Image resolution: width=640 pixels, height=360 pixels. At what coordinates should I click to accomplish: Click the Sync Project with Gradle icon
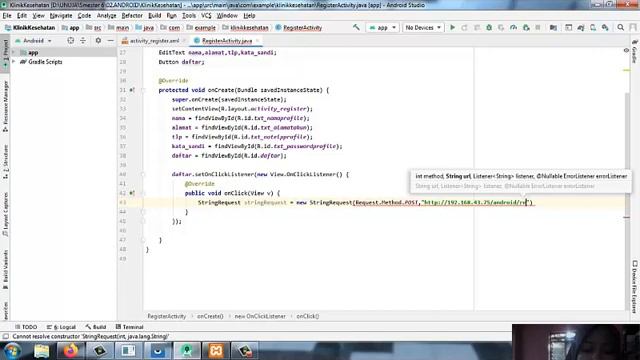pyautogui.click(x=580, y=27)
